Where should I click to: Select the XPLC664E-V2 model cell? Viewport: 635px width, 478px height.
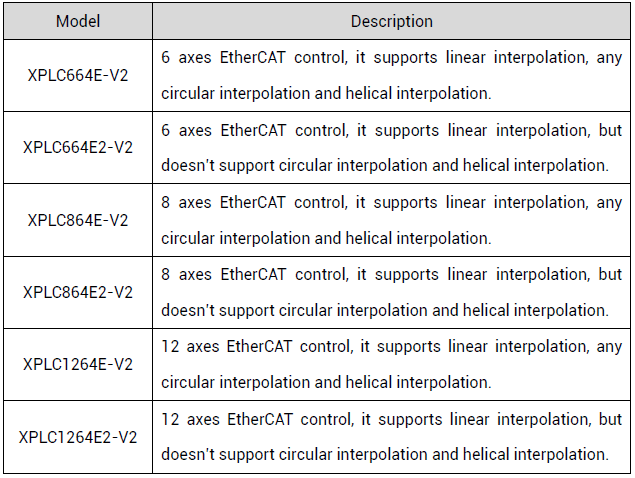tap(78, 75)
